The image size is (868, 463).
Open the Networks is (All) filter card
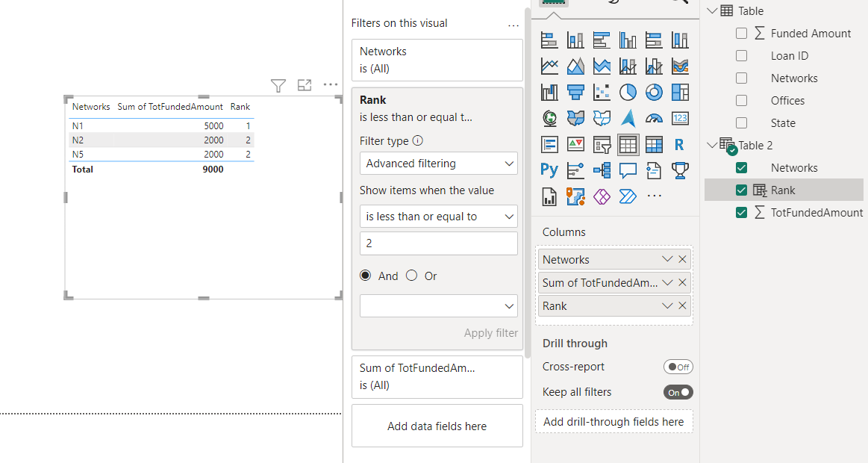pos(437,60)
